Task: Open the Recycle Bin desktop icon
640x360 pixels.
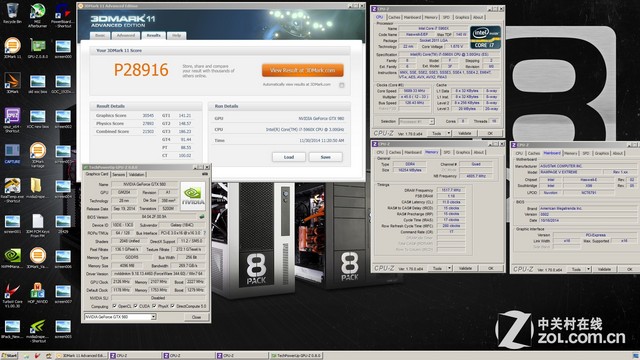Action: tap(12, 11)
